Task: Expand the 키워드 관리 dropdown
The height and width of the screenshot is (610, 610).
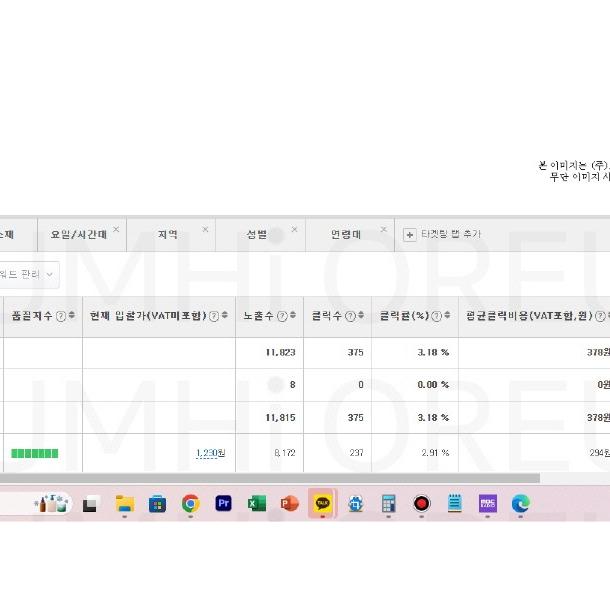Action: tap(29, 275)
